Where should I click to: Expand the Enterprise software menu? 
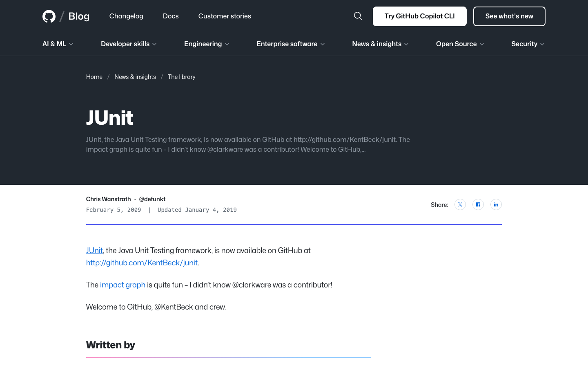click(291, 44)
